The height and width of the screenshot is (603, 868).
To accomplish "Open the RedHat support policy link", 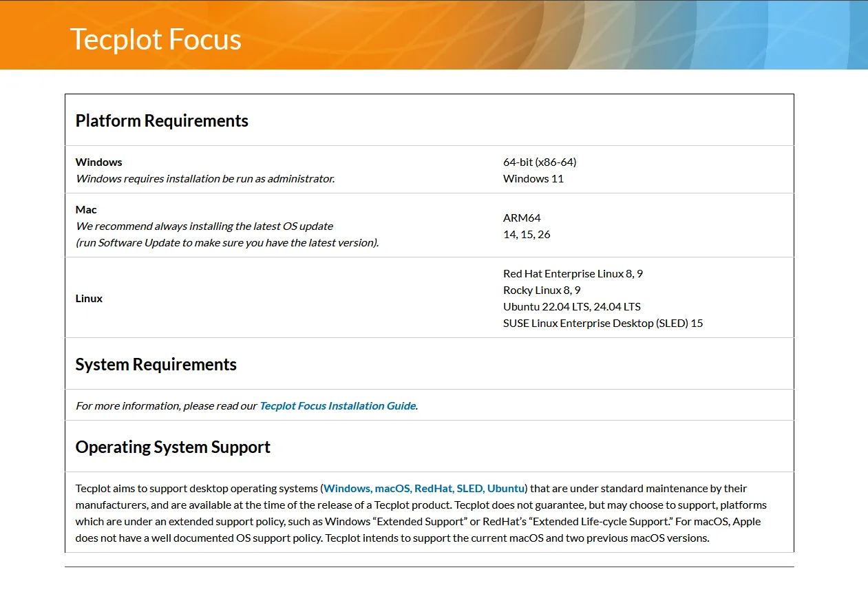I will click(x=434, y=488).
